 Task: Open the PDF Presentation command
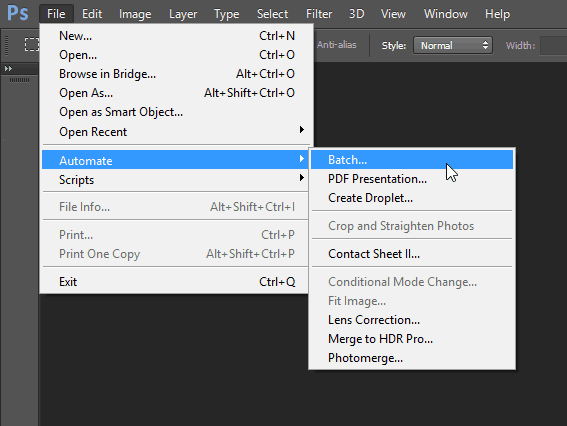point(412,179)
